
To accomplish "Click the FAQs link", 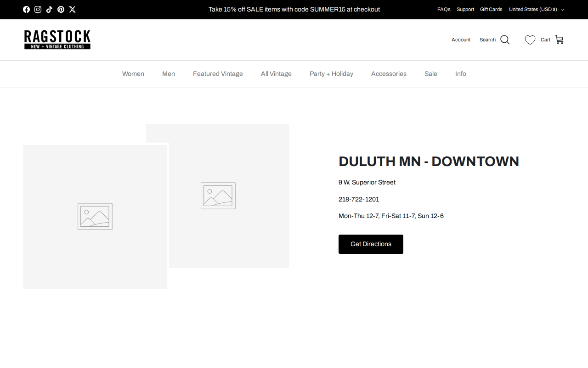I will [444, 9].
